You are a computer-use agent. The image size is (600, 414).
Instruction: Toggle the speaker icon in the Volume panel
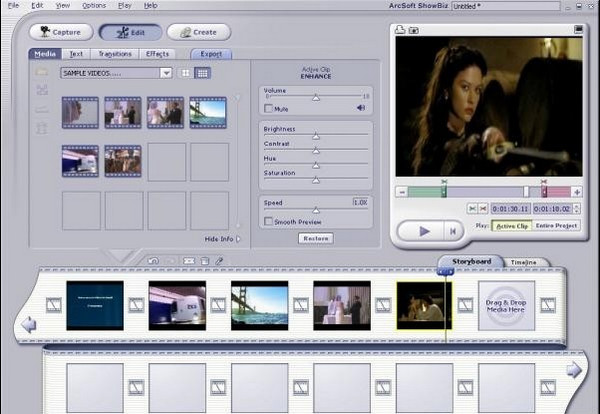click(x=360, y=108)
